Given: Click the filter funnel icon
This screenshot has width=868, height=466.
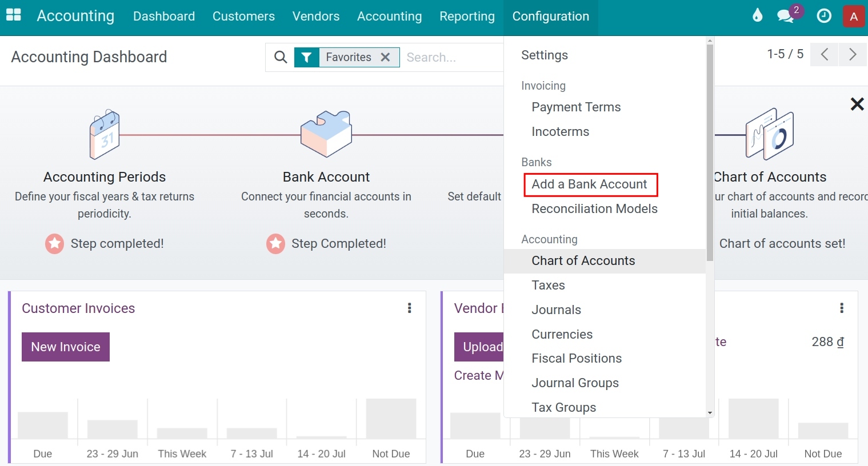Looking at the screenshot, I should point(307,57).
